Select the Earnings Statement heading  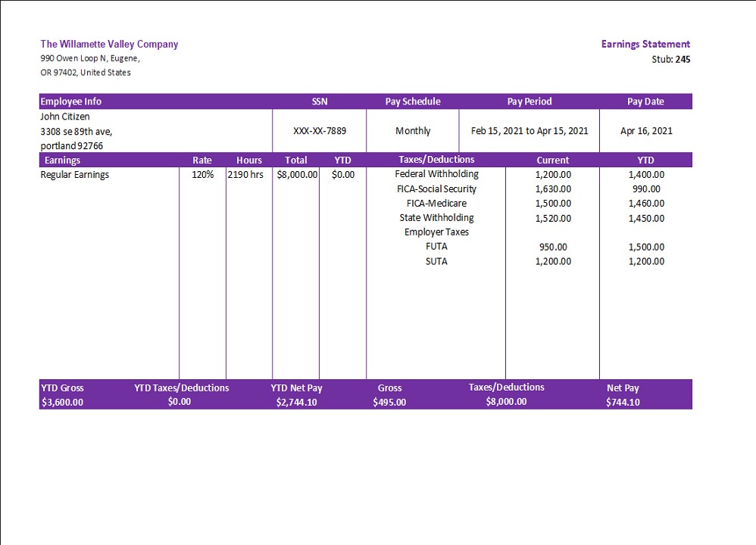(x=645, y=44)
